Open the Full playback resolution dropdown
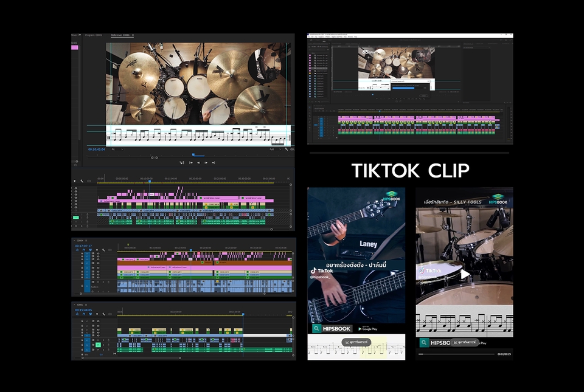This screenshot has width=584, height=392. tap(275, 149)
